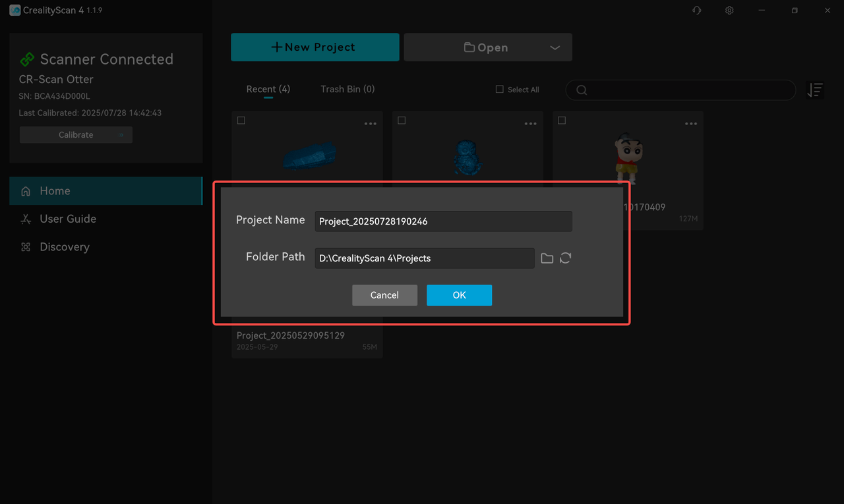
Task: Click the sort order icon
Action: click(815, 90)
